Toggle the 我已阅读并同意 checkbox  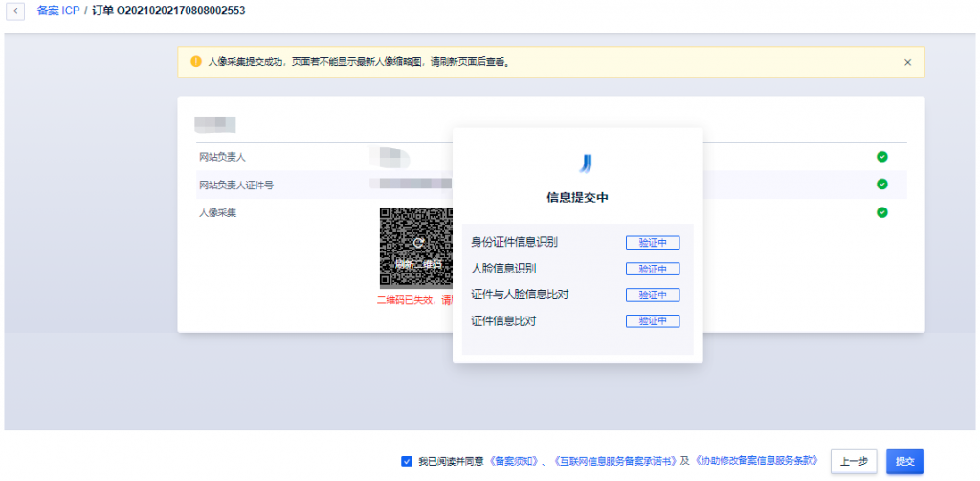tap(407, 461)
